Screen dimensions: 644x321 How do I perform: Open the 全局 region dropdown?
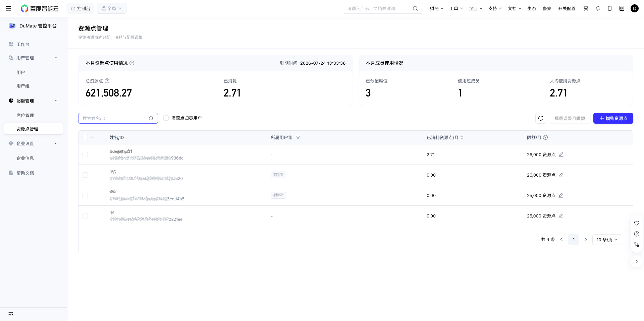[x=112, y=8]
